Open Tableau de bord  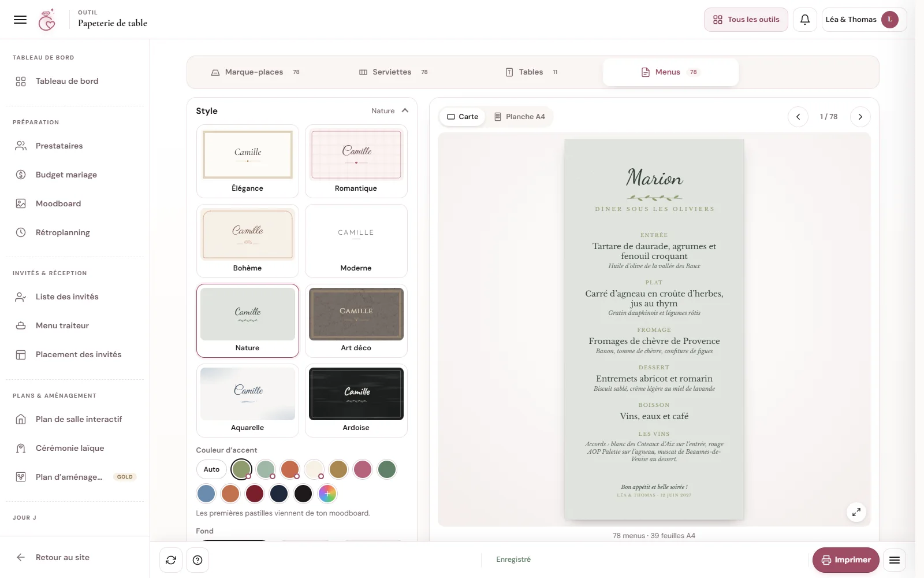pyautogui.click(x=75, y=81)
